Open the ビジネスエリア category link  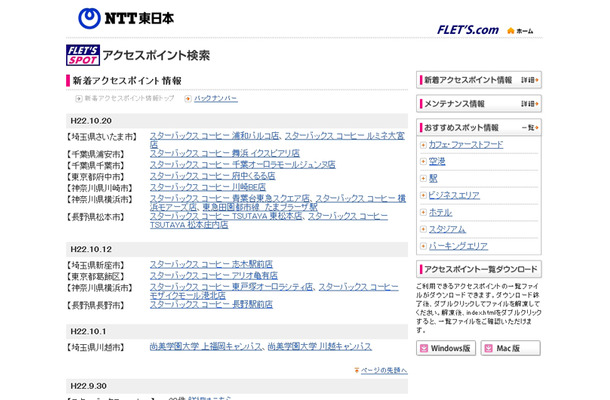[454, 195]
